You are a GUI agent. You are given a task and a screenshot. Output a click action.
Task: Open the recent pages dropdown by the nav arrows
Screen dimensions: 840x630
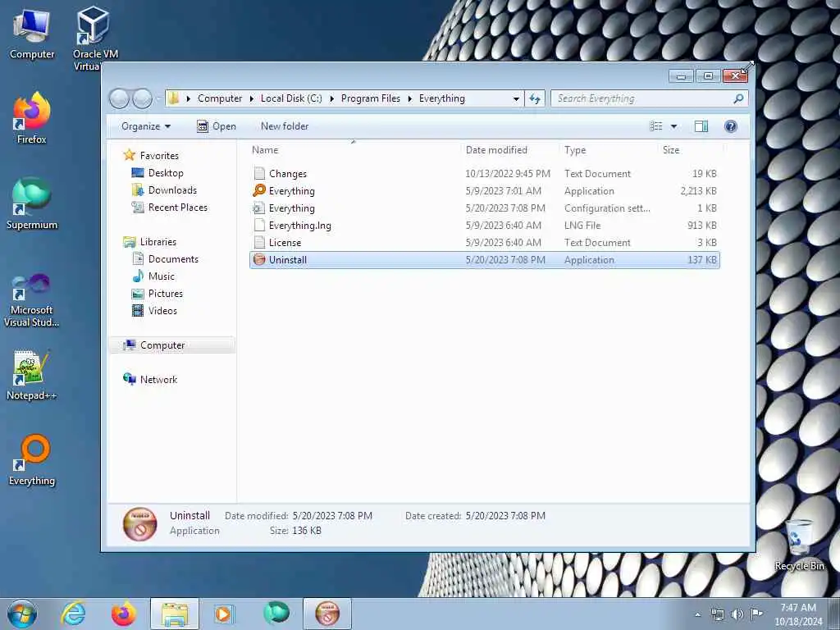pos(158,98)
